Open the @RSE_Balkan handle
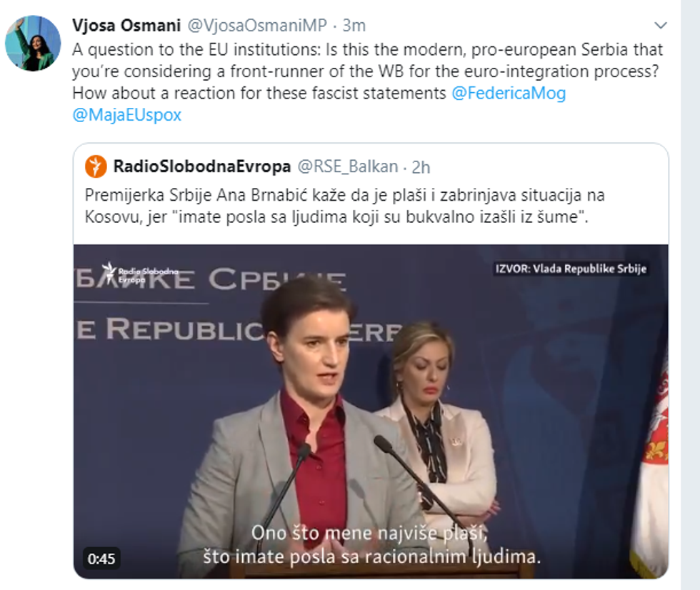The width and height of the screenshot is (700, 590). [x=347, y=167]
